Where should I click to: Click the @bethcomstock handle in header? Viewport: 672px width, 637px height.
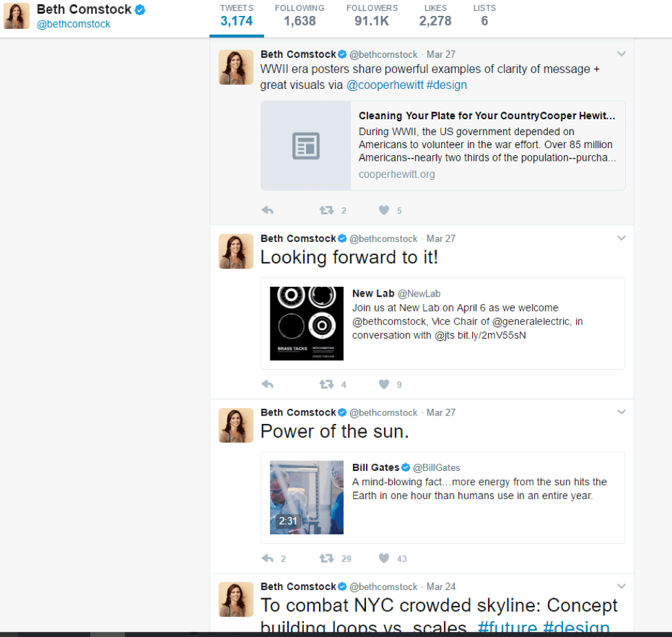coord(73,24)
